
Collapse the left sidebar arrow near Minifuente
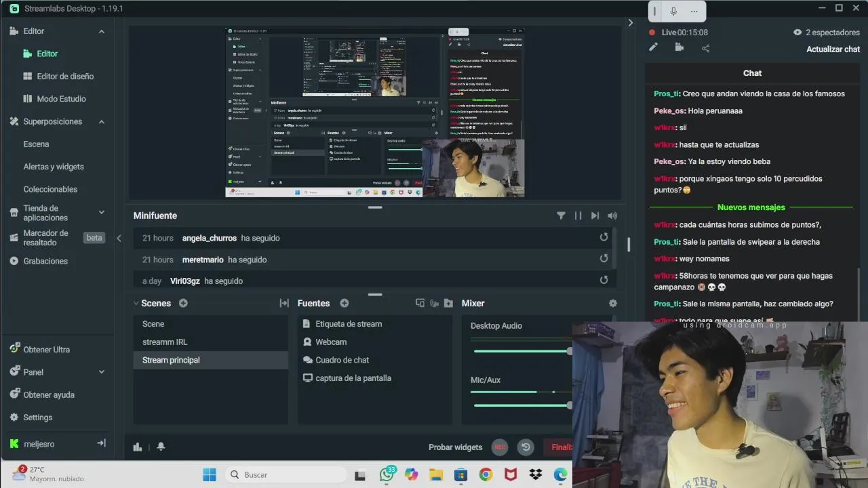pos(119,238)
